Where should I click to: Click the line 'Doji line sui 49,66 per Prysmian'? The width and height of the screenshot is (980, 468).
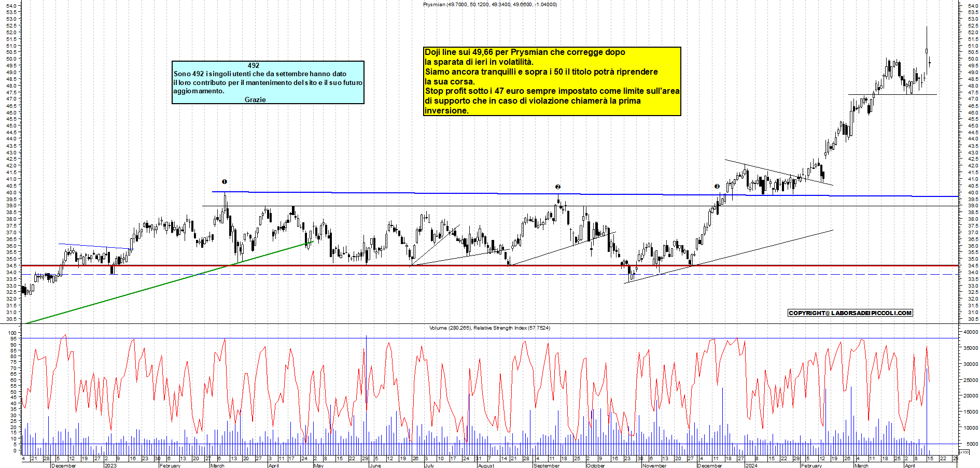click(525, 52)
